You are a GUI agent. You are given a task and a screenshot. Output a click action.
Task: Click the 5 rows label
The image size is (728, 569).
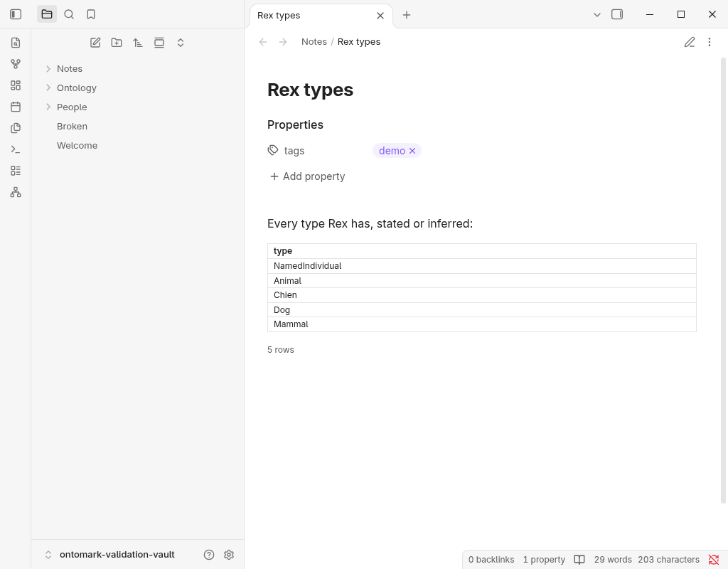click(x=280, y=350)
